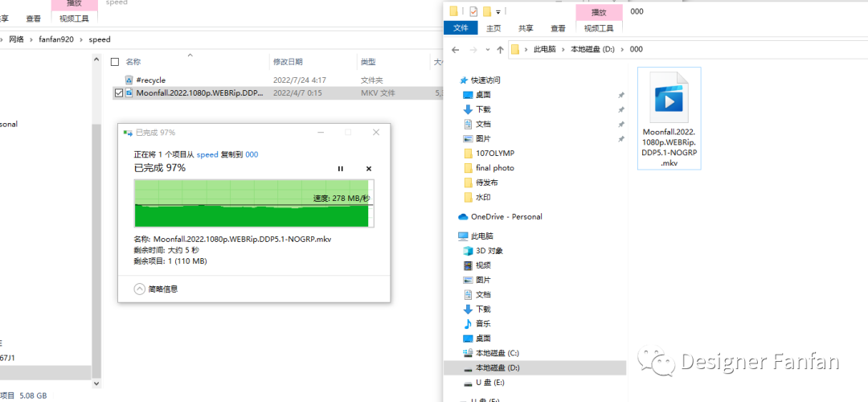This screenshot has height=402, width=868.
Task: Select the #recycle folder icon in speed window
Action: pyautogui.click(x=129, y=80)
